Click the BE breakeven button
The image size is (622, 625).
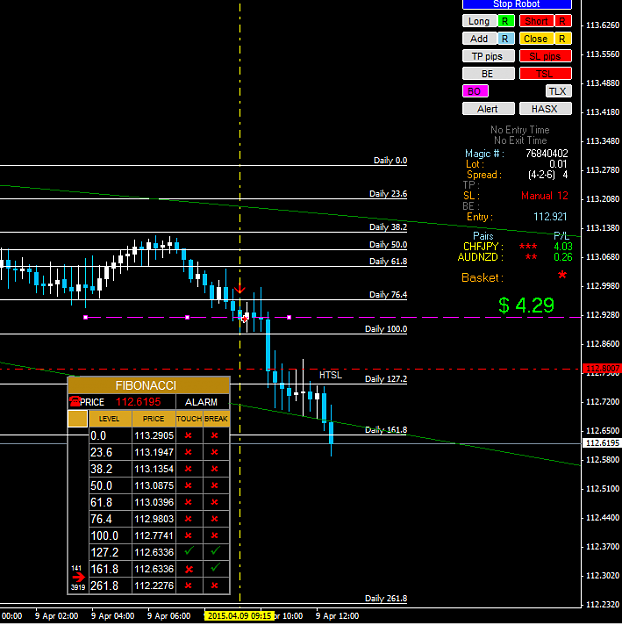coord(488,74)
